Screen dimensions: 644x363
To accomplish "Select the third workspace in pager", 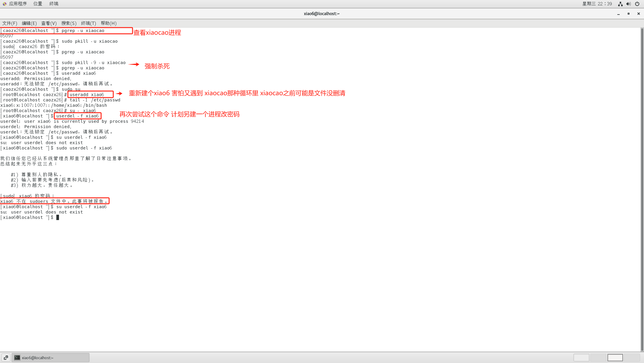I will tap(615, 357).
